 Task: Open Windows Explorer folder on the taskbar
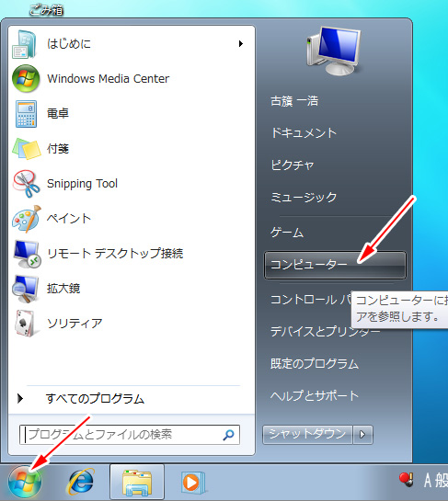137,482
